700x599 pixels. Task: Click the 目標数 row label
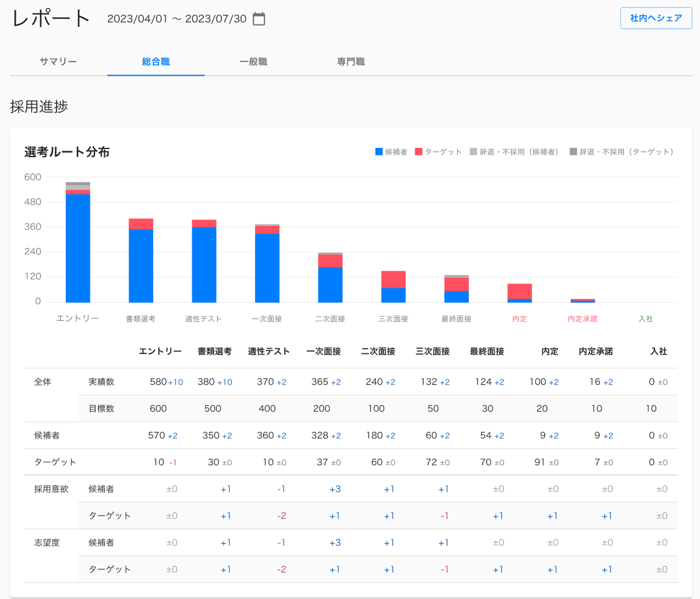[101, 408]
